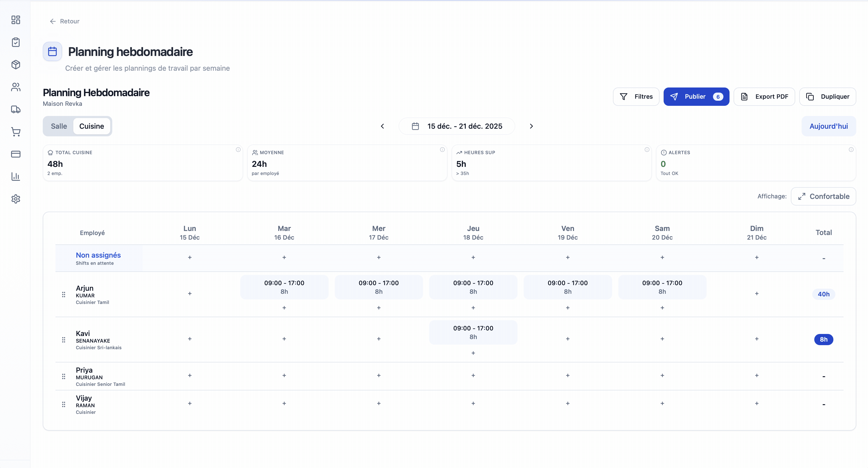Open the package box sidebar icon

tap(16, 65)
